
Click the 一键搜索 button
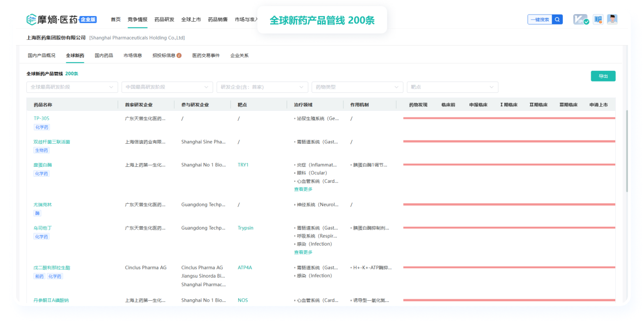pyautogui.click(x=540, y=19)
